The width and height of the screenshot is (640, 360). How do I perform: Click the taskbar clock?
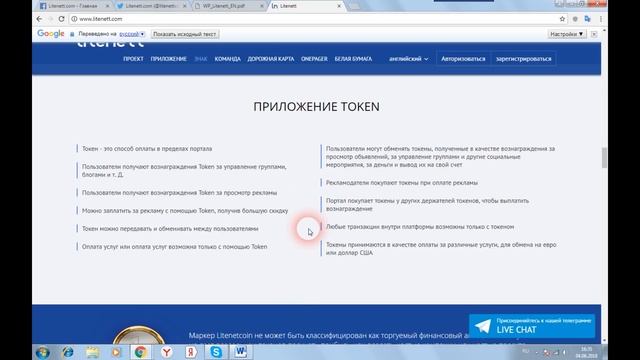[x=586, y=353]
